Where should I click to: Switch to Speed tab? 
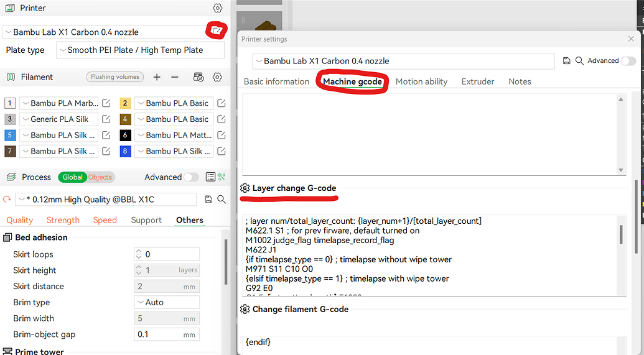pos(105,220)
